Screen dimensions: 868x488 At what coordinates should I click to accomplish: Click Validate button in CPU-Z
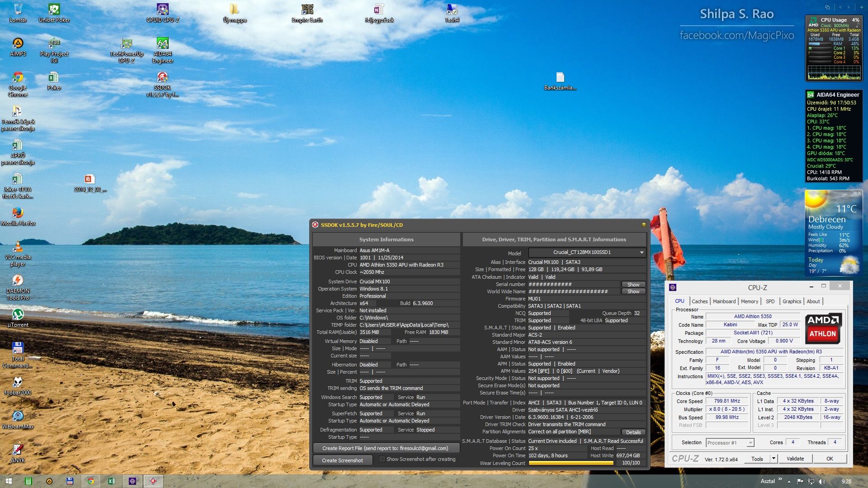(795, 459)
